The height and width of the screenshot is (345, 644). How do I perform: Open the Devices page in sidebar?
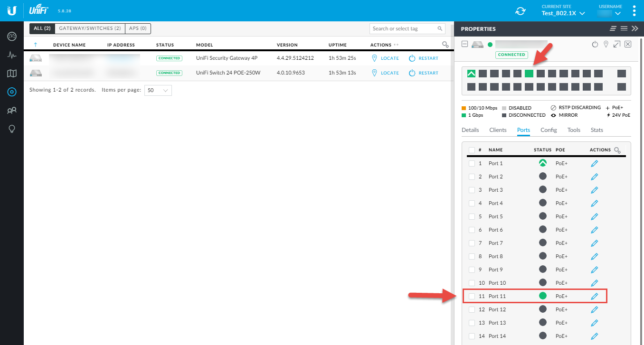(x=12, y=92)
